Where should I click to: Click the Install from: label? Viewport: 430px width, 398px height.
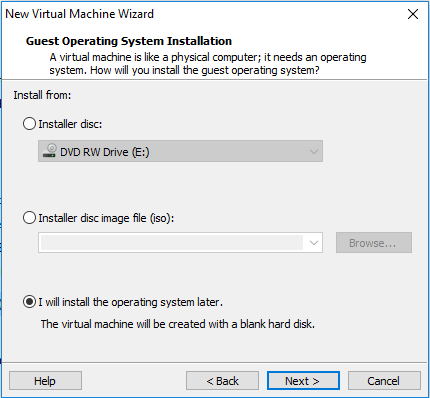42,95
